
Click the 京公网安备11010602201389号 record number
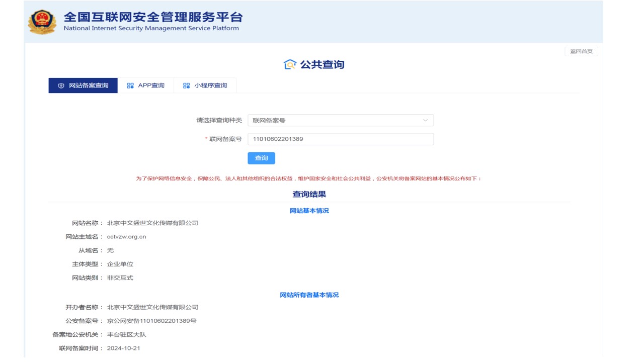151,321
